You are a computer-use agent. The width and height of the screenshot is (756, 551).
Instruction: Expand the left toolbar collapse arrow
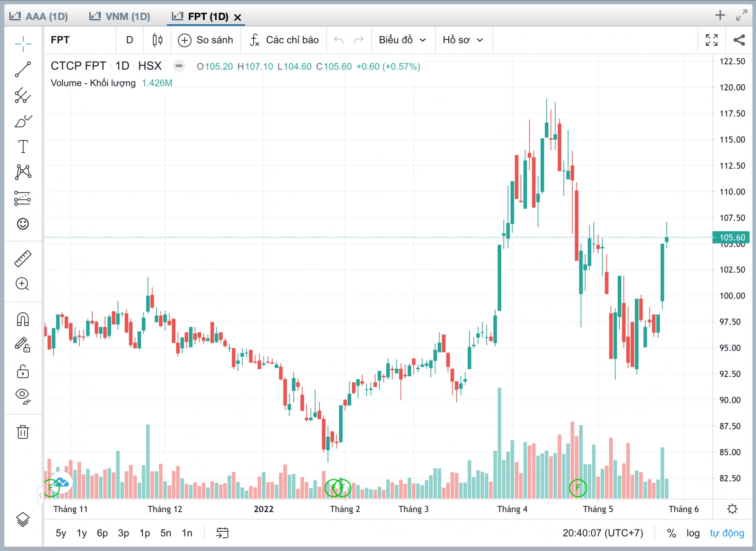tap(40, 495)
